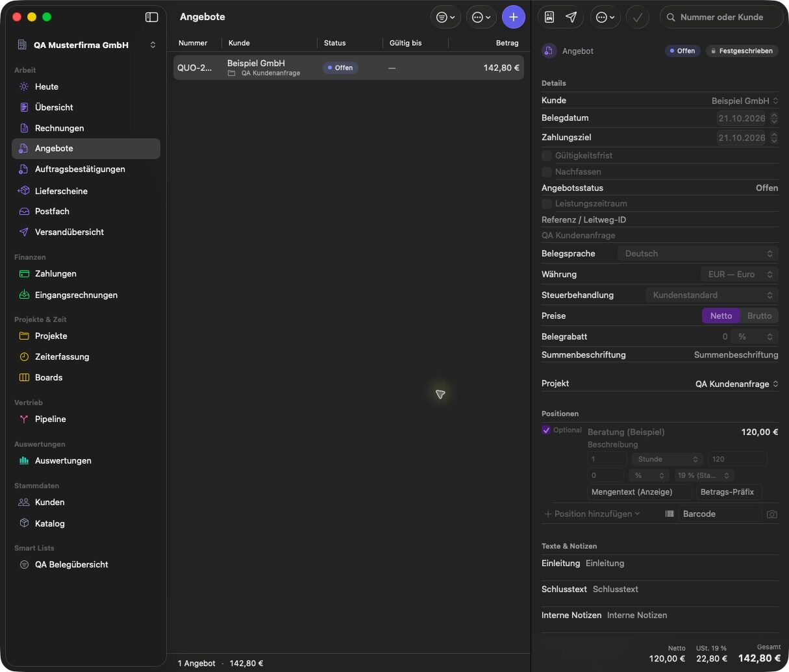Click the barcode icon left of the Barcode field
Viewport: 789px width, 672px height.
pos(670,514)
